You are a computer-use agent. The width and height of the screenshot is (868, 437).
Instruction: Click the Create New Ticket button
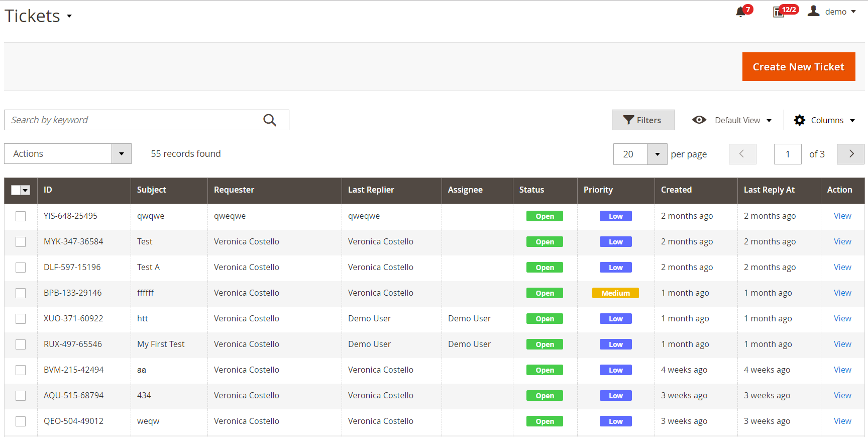point(798,67)
